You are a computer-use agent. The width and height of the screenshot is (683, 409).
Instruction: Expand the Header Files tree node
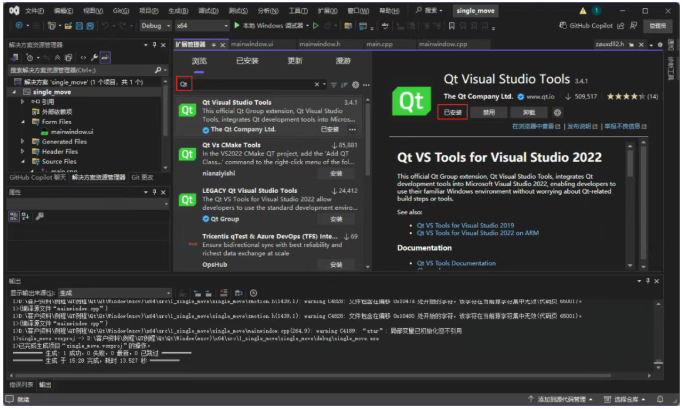coord(23,152)
